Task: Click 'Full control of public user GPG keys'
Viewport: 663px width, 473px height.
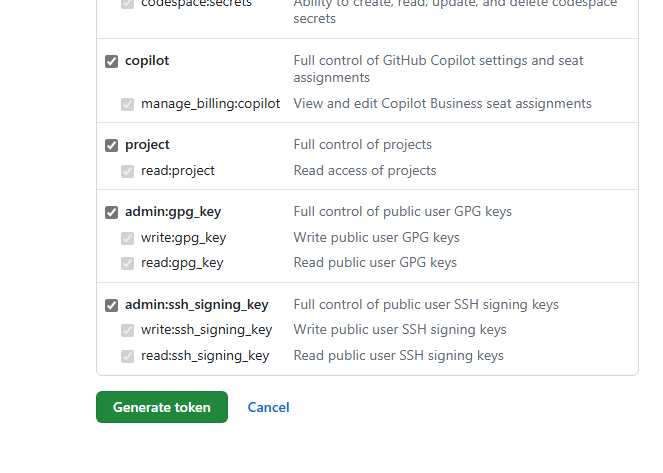Action: click(403, 212)
